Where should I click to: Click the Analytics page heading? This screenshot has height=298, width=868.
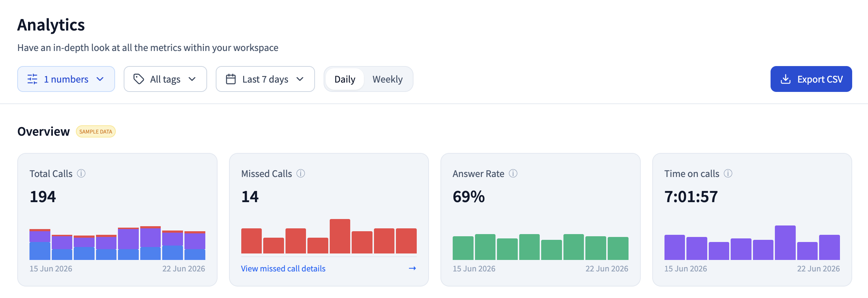pos(51,25)
